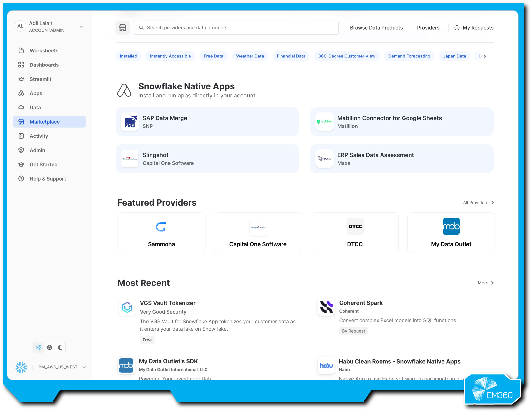The width and height of the screenshot is (532, 413).
Task: Navigate to the Data section
Action: [x=35, y=107]
